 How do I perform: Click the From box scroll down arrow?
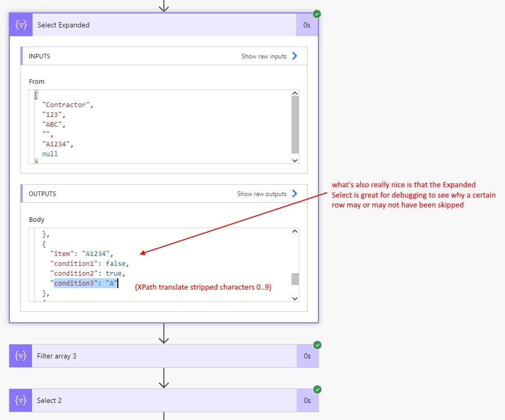pyautogui.click(x=295, y=160)
